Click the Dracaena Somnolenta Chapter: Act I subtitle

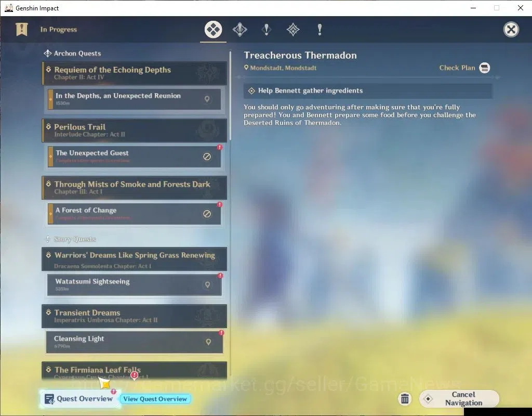coord(102,266)
